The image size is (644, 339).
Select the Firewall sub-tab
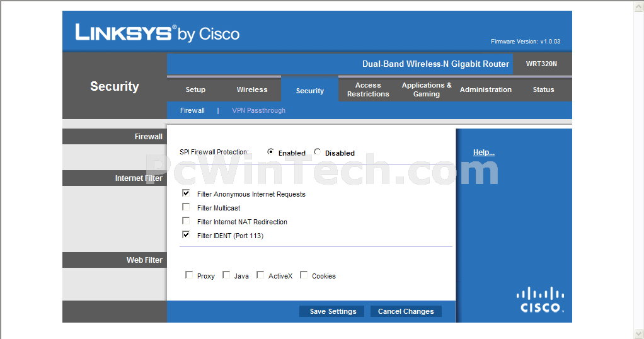click(192, 110)
